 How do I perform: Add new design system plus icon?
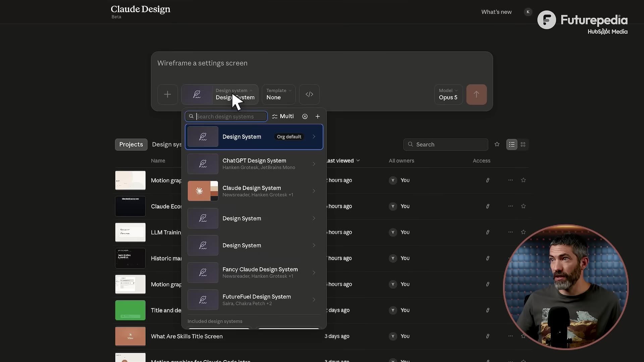coord(318,116)
